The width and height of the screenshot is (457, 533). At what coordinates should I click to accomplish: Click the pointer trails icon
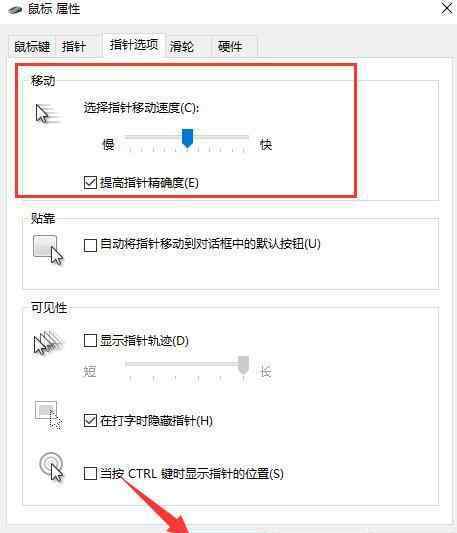click(x=48, y=342)
